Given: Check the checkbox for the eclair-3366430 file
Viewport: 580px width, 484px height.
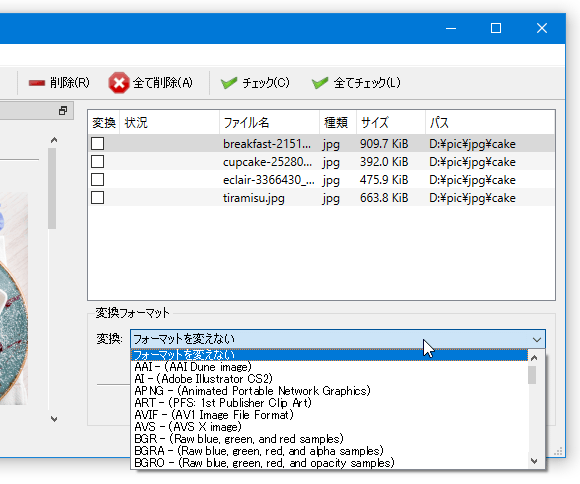Looking at the screenshot, I should tap(98, 180).
